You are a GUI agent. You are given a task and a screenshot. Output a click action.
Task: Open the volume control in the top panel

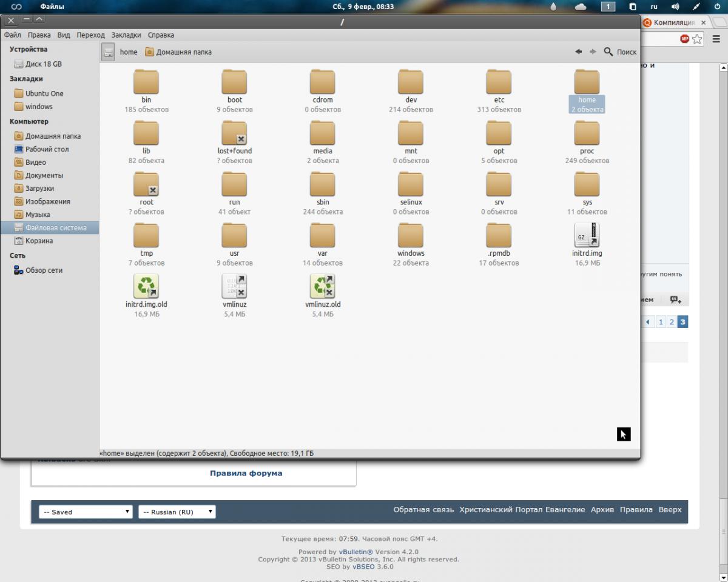[x=675, y=7]
